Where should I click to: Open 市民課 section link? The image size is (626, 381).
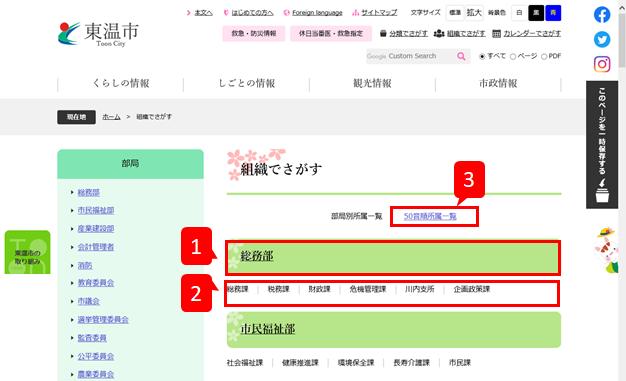460,363
